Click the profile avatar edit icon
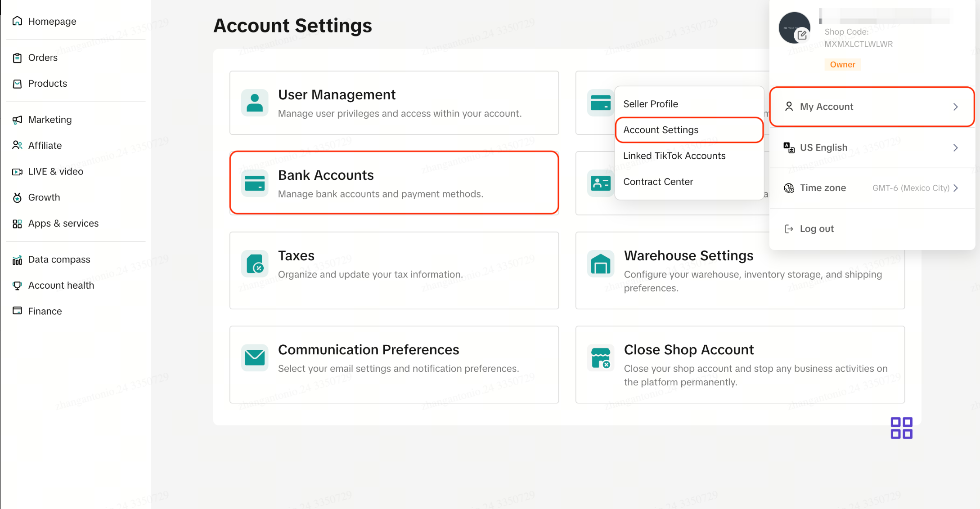The image size is (980, 509). click(x=802, y=35)
